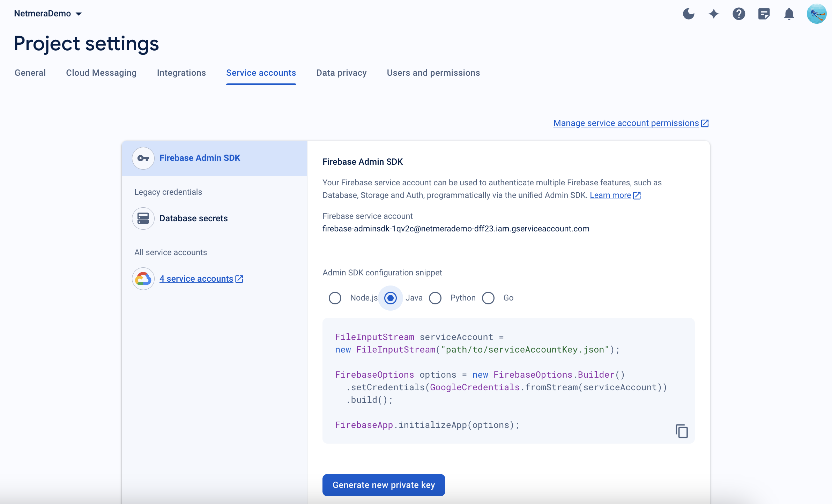Viewport: 832px width, 504px height.
Task: Select the Go radio button
Action: (x=488, y=298)
